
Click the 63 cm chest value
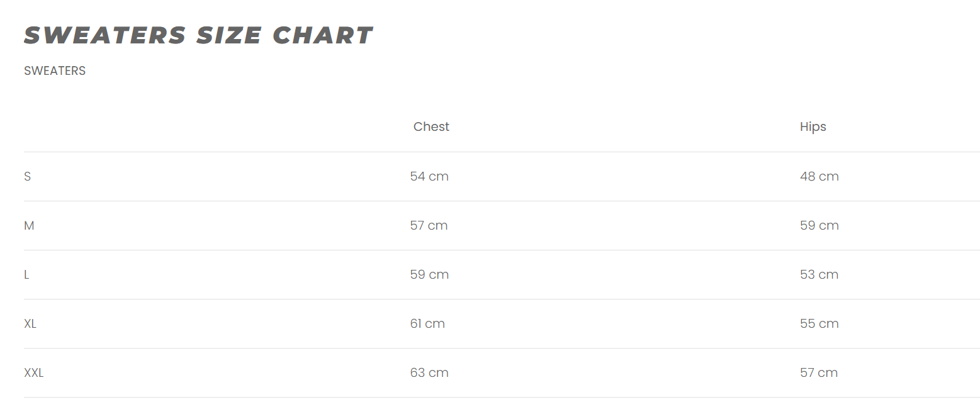pos(429,373)
